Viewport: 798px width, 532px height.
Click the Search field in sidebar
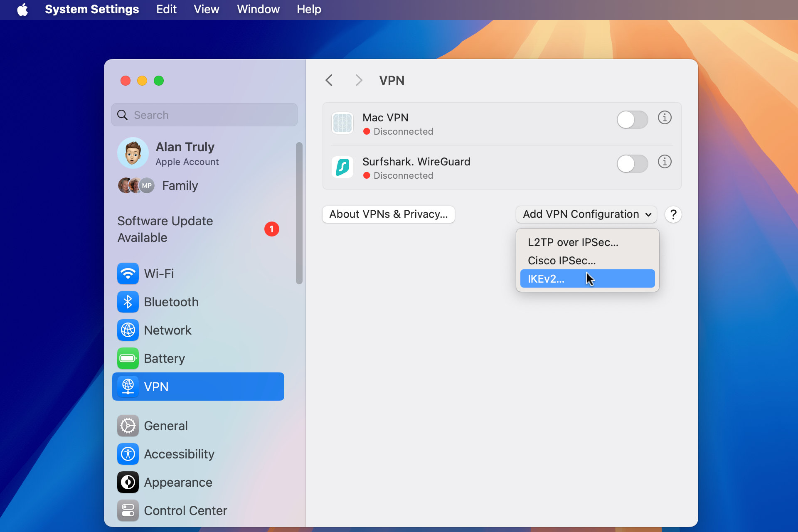(205, 115)
